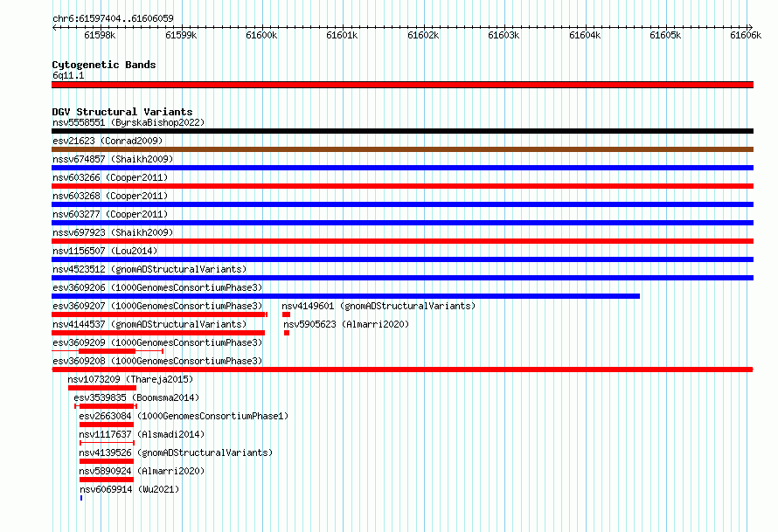Viewport: 778px width, 532px height.
Task: Click nsv6069914 (Wu2021) variant label
Action: pyautogui.click(x=129, y=489)
